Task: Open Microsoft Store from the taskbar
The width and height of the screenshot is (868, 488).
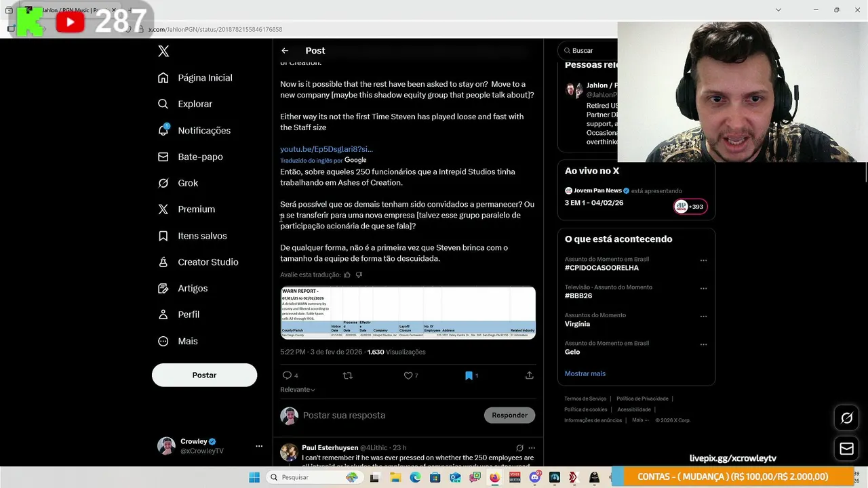Action: pos(435,477)
